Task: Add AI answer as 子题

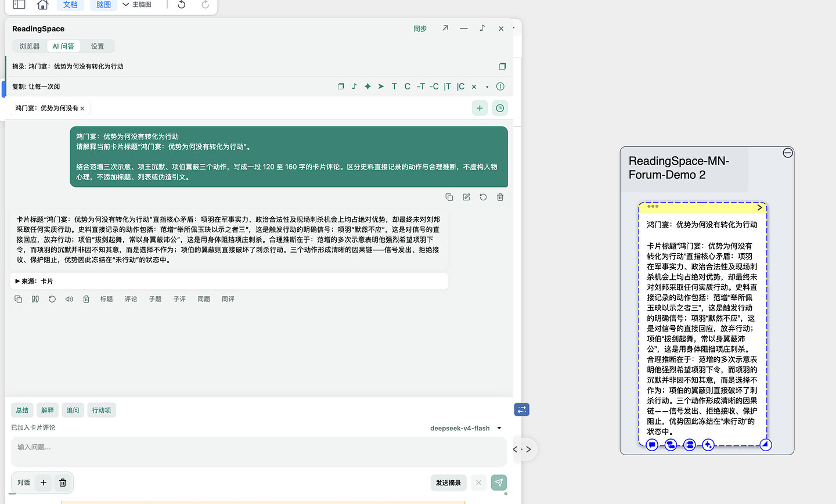Action: point(155,299)
